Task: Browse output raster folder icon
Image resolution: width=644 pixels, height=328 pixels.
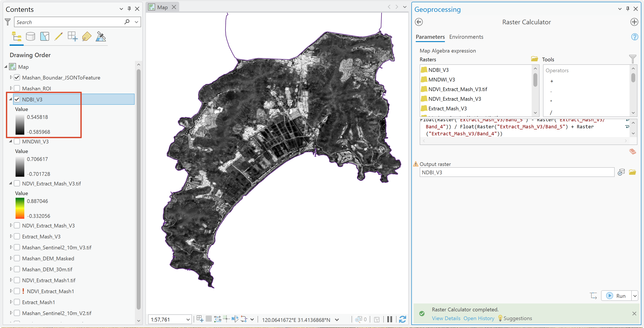Action: pos(633,172)
